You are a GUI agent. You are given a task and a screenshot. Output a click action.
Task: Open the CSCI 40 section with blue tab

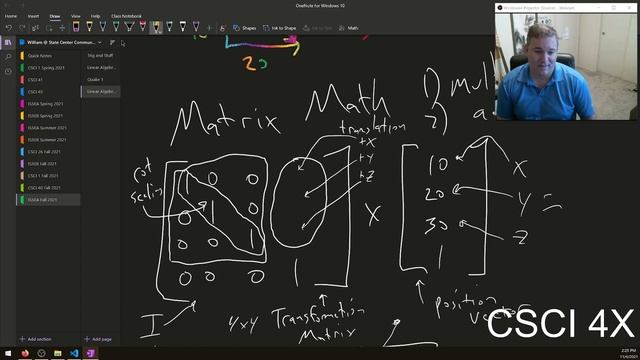click(x=48, y=92)
